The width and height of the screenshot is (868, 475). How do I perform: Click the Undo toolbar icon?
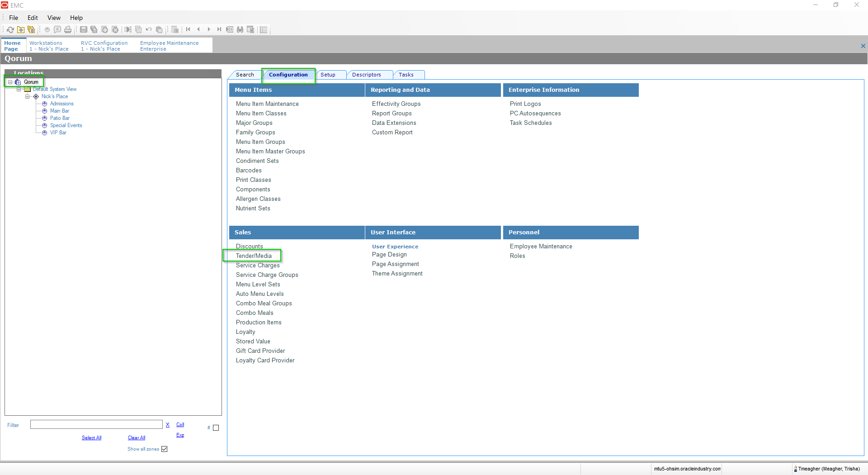coord(148,29)
